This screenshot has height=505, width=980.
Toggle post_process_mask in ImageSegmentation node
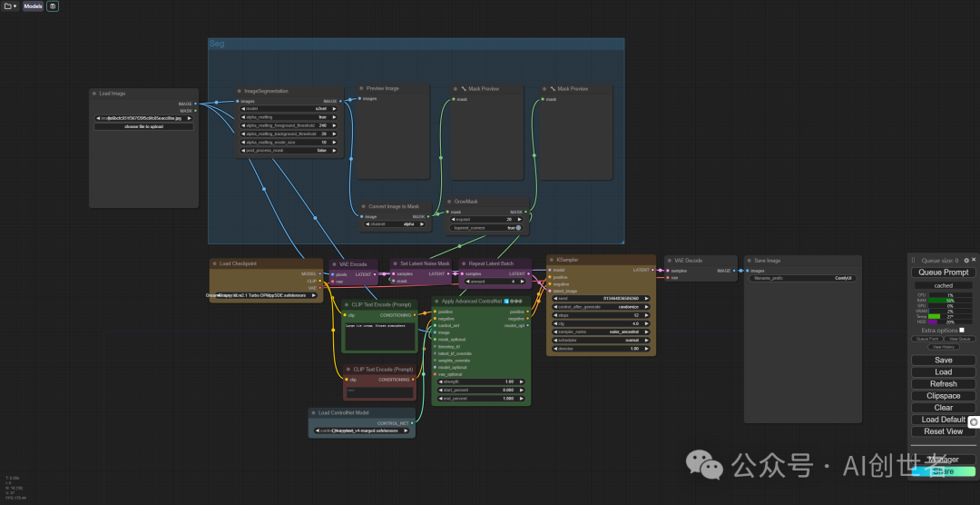point(289,150)
